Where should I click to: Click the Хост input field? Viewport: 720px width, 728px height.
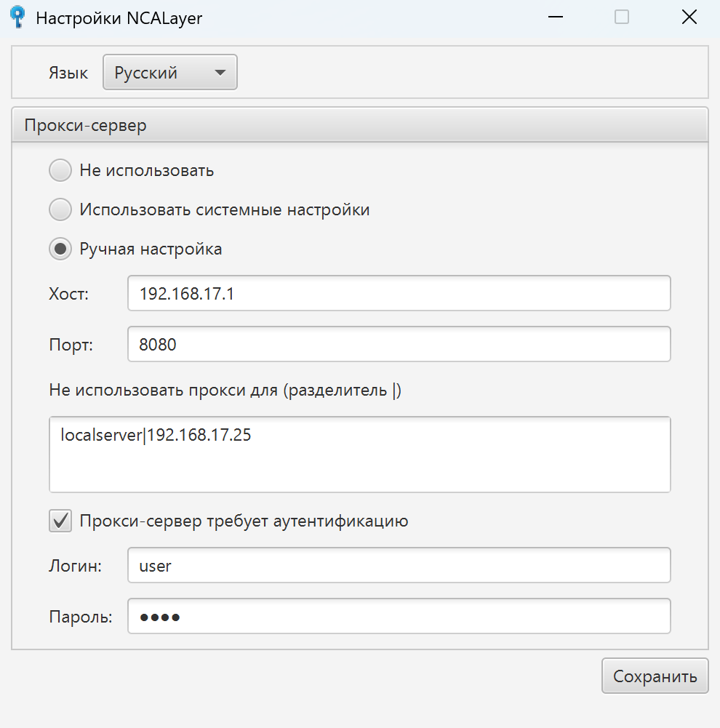click(399, 293)
